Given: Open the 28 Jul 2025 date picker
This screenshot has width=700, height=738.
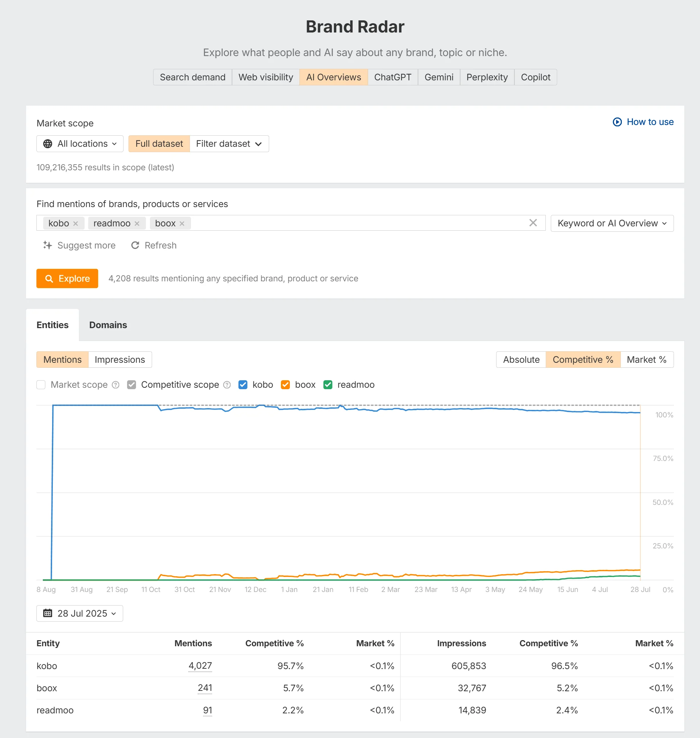Looking at the screenshot, I should pos(80,613).
